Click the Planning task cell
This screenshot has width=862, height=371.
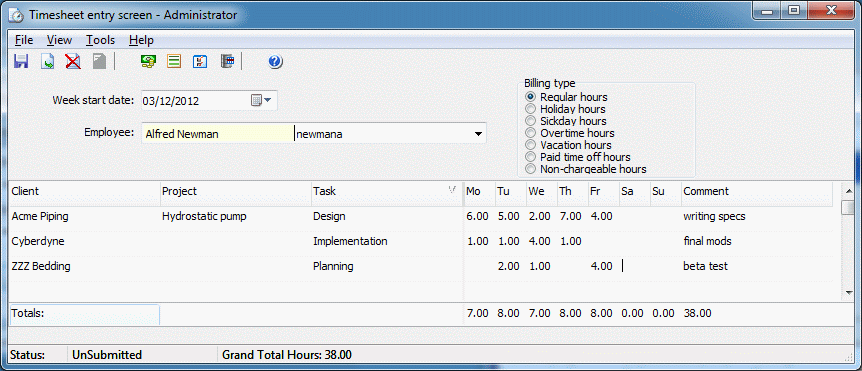386,267
